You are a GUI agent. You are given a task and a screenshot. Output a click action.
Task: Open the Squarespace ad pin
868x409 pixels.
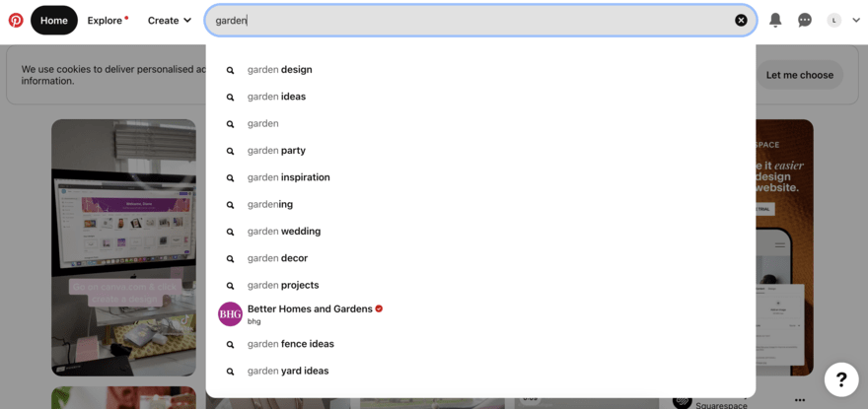(x=784, y=246)
